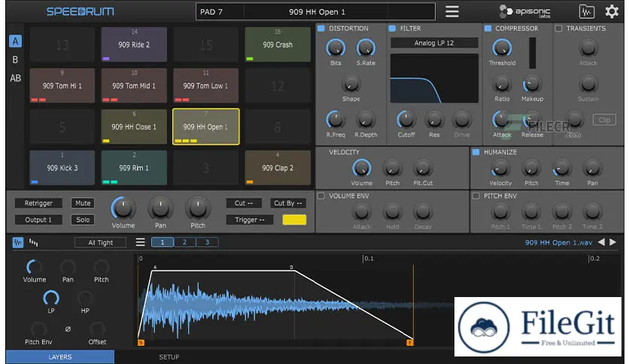Toggle the Distortion module on/off
This screenshot has width=629, height=364.
point(321,29)
